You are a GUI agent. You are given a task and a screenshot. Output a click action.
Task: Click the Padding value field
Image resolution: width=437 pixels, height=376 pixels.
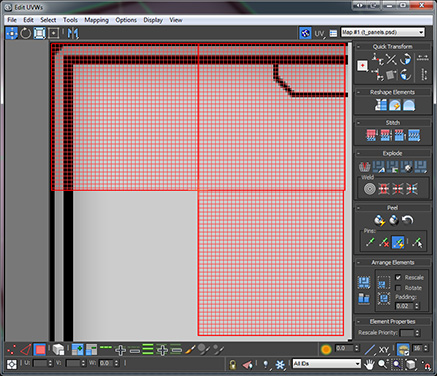405,306
